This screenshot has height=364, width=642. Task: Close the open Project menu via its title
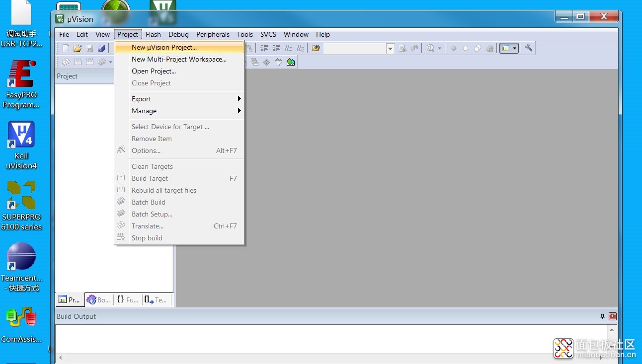coord(128,34)
